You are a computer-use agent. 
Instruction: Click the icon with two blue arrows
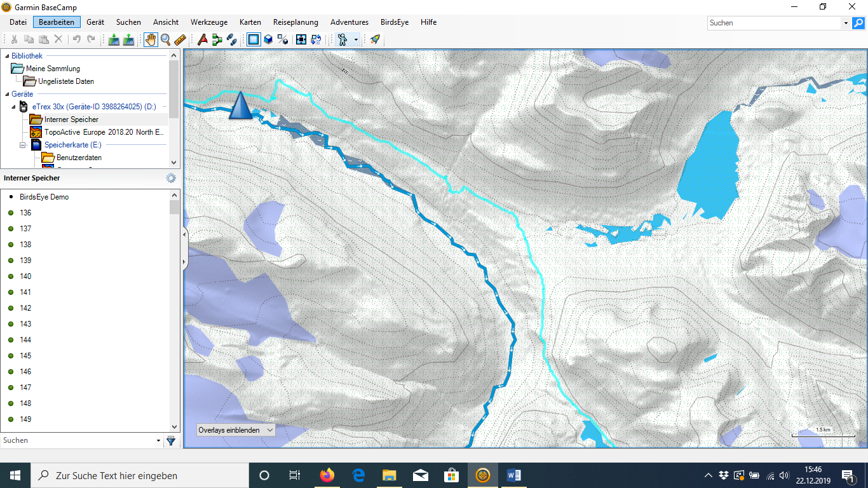pos(316,39)
